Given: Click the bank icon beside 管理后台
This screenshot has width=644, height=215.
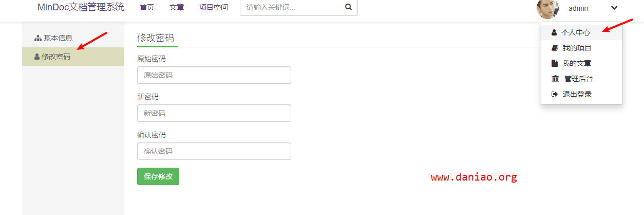Looking at the screenshot, I should coord(555,79).
